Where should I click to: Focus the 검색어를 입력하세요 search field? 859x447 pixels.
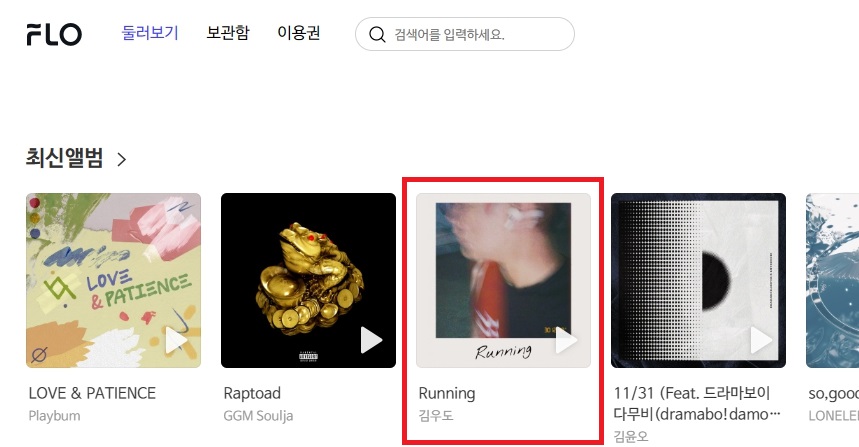(465, 34)
